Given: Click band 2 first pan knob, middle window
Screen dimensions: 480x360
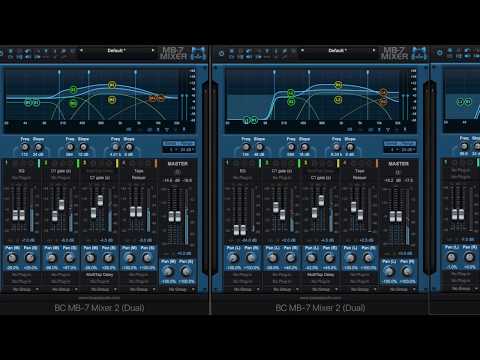Looking at the screenshot, I should coord(272,258).
